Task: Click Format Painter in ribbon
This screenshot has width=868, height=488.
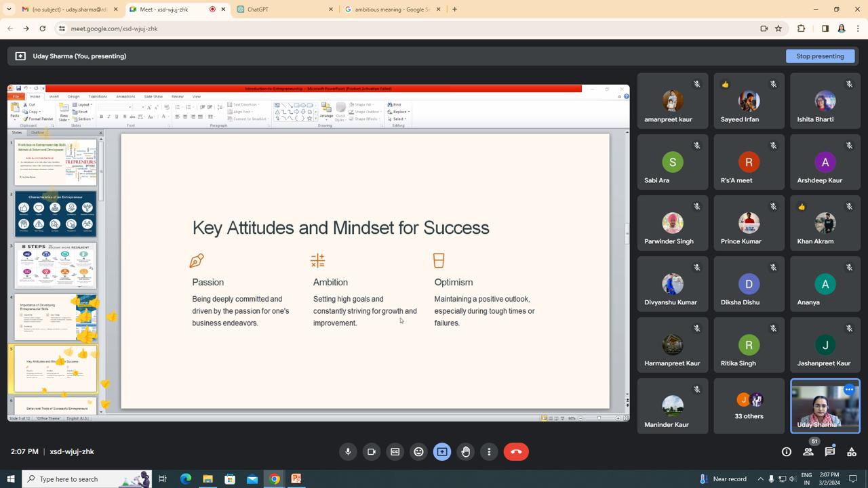Action: [x=39, y=119]
